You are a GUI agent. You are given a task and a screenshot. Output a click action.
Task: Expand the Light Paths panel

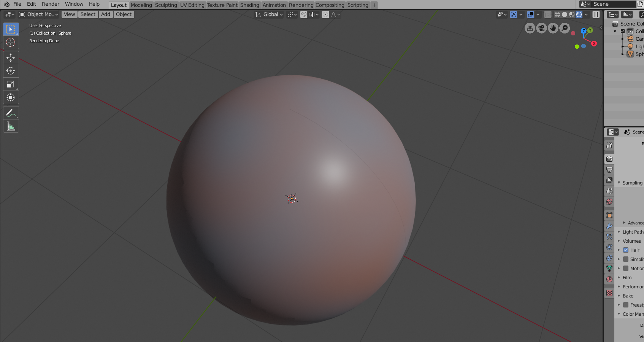click(x=633, y=232)
